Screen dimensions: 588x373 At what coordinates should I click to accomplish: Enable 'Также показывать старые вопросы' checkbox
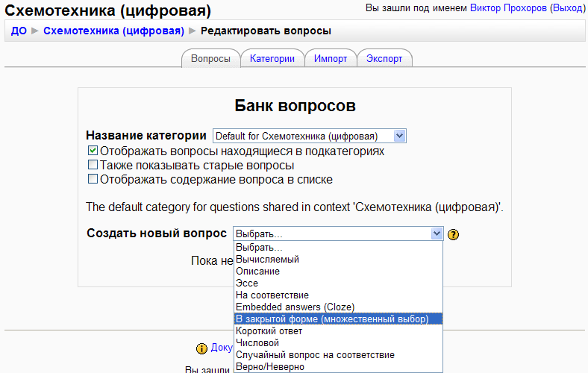(93, 165)
